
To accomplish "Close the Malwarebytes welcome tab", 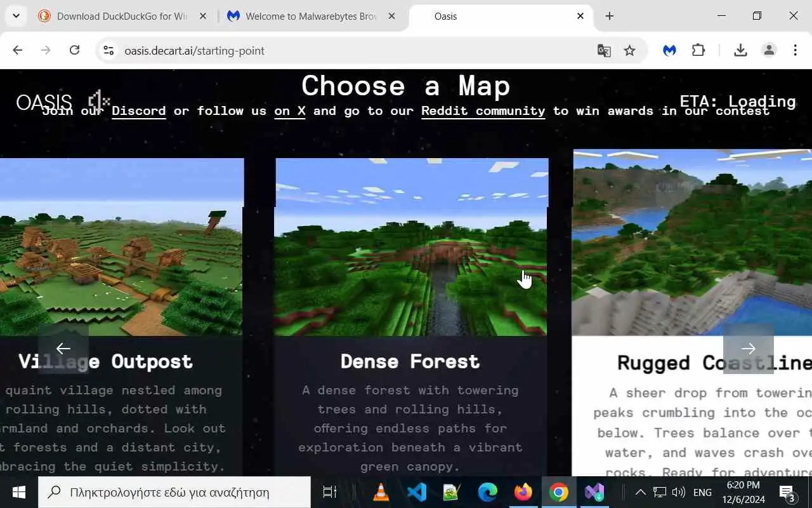I will [x=392, y=16].
